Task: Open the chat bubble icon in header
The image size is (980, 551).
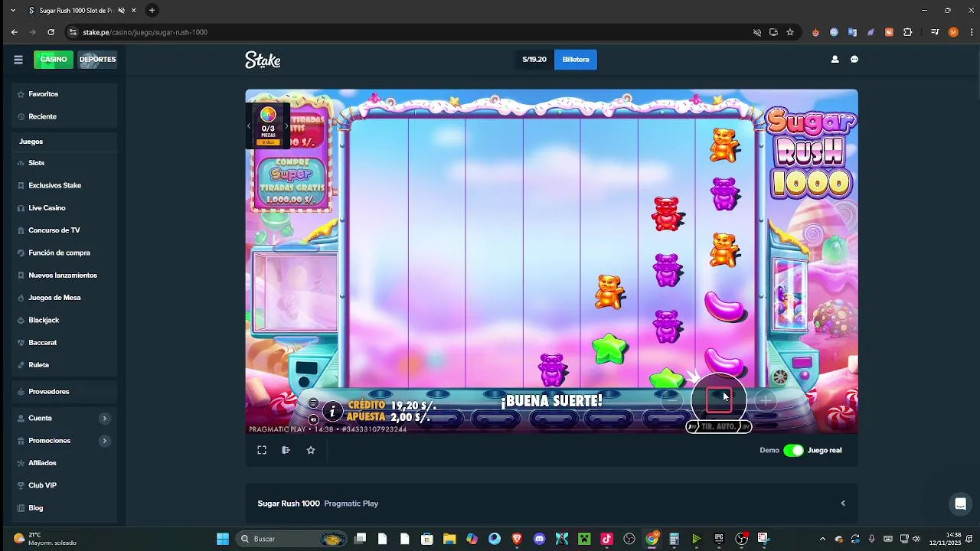Action: tap(854, 60)
